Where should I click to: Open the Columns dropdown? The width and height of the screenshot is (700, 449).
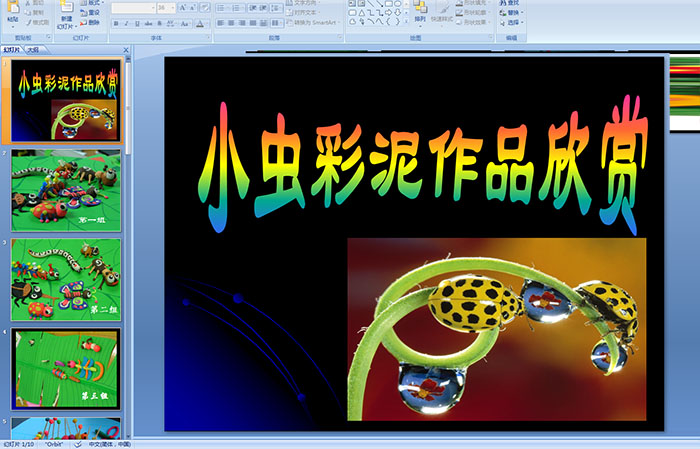pyautogui.click(x=277, y=23)
